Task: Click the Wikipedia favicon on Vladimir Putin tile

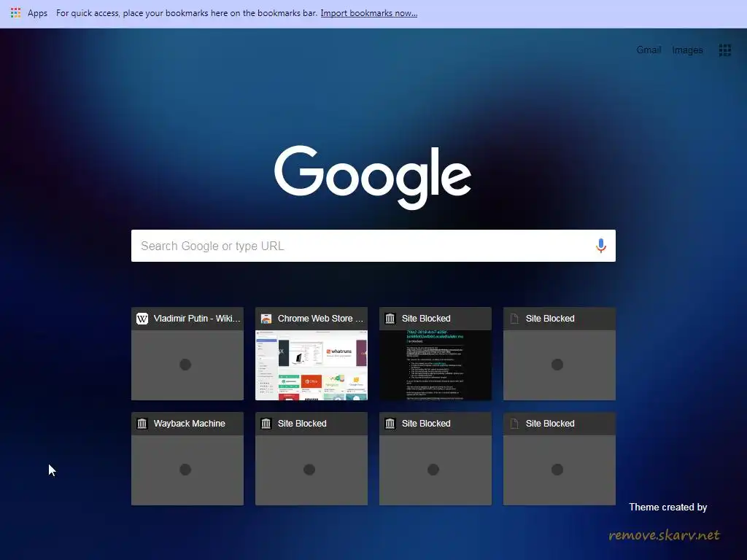Action: point(142,319)
